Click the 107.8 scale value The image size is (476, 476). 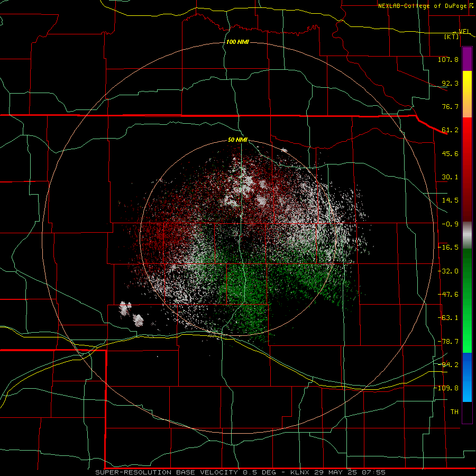click(448, 59)
